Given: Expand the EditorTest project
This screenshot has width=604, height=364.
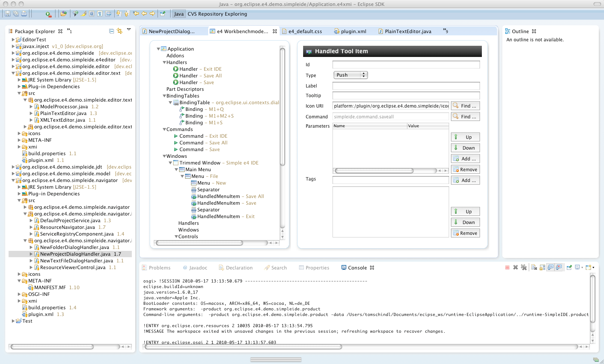Looking at the screenshot, I should tap(13, 39).
